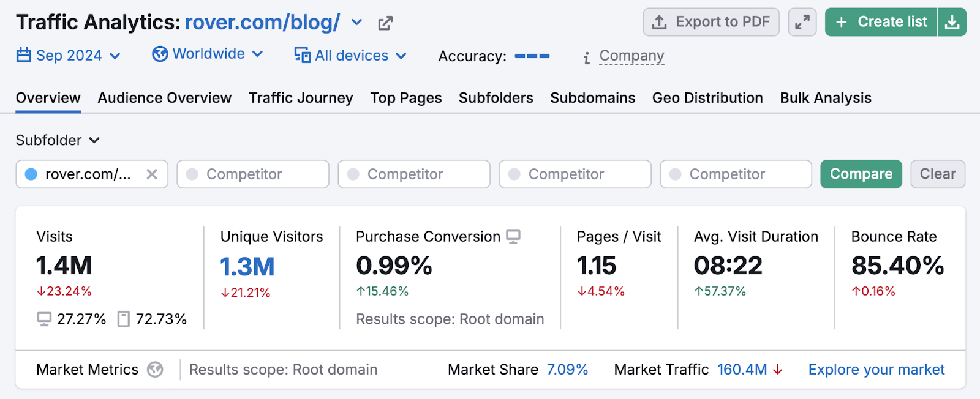This screenshot has width=980, height=399.
Task: Switch to the Audience Overview tab
Action: coord(165,98)
